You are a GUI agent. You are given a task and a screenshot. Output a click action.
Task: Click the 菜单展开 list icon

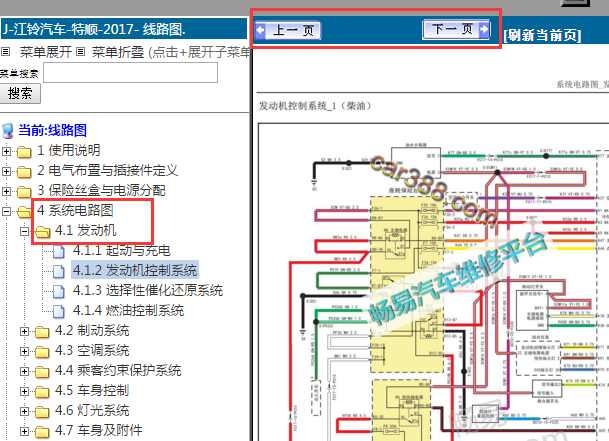5,52
